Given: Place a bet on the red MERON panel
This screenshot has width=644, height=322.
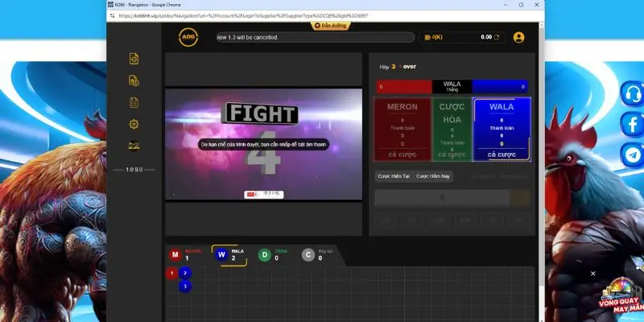Looking at the screenshot, I should (402, 130).
